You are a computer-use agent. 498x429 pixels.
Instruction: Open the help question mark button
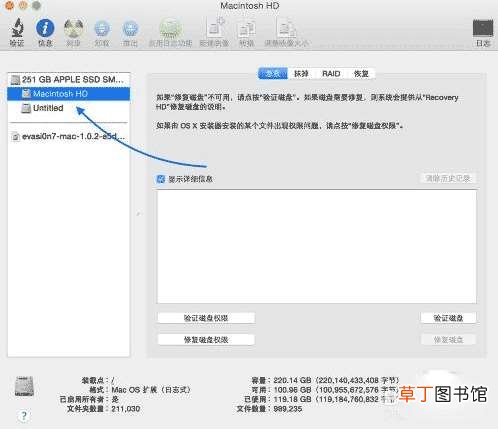(x=24, y=416)
